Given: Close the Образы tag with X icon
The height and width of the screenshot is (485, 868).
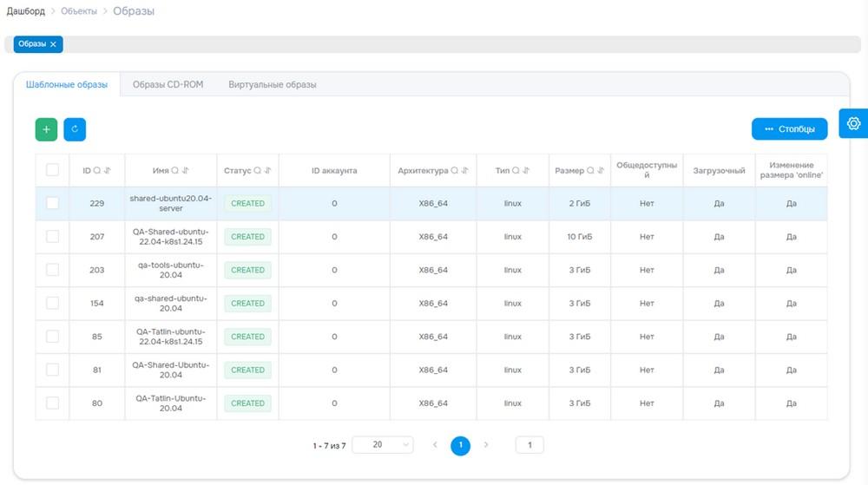Looking at the screenshot, I should coord(53,44).
